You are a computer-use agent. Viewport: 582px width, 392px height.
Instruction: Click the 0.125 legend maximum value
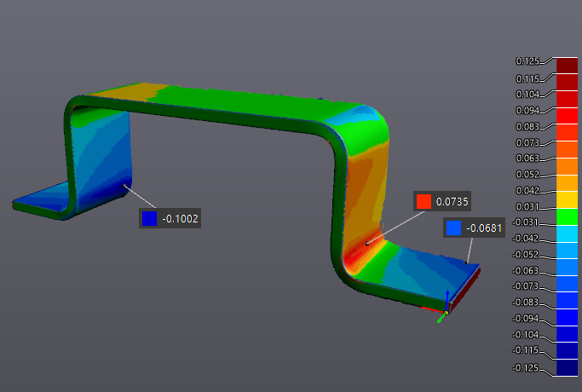click(x=527, y=61)
